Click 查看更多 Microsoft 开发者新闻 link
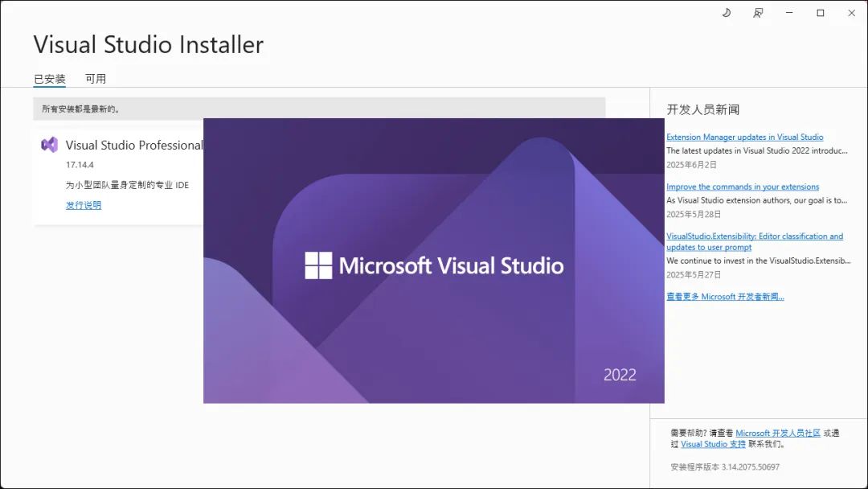The image size is (868, 489). (x=725, y=297)
